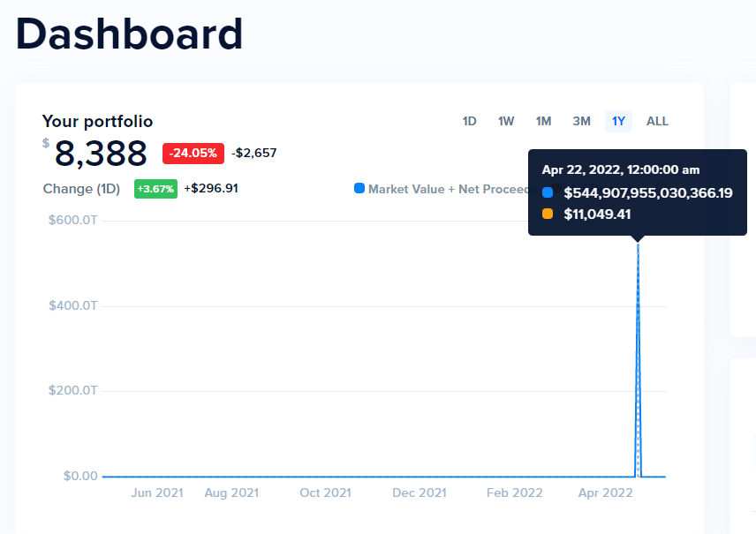Toggle Market Value + Net Proceeds legend swatch

click(x=359, y=188)
